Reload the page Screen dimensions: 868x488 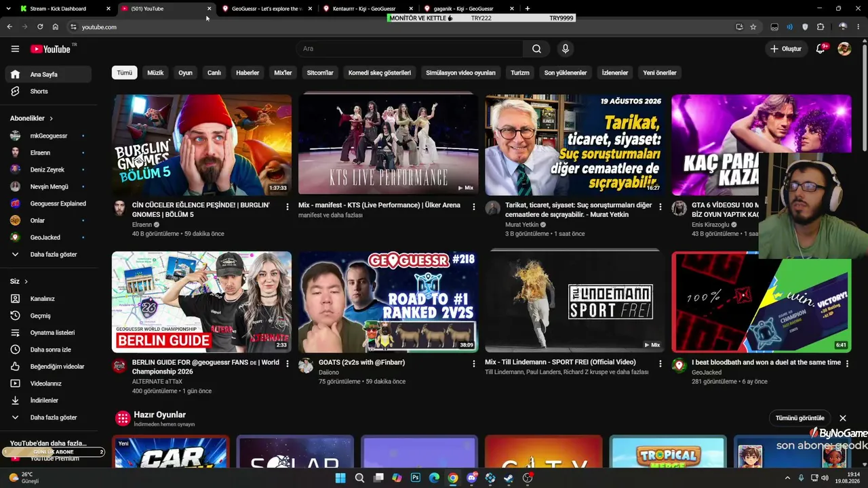point(40,27)
